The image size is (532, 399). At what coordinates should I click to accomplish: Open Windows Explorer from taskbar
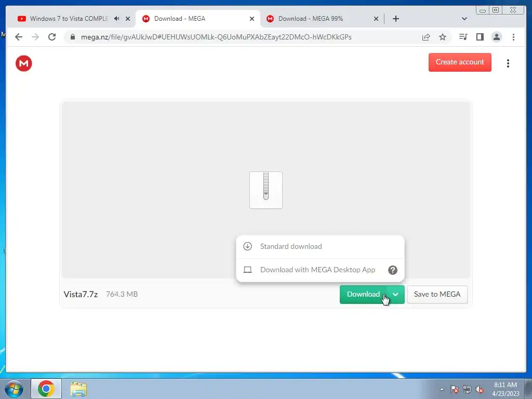(x=78, y=389)
